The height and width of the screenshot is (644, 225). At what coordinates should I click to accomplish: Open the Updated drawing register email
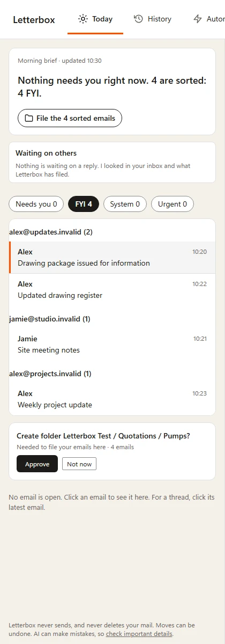click(x=112, y=290)
